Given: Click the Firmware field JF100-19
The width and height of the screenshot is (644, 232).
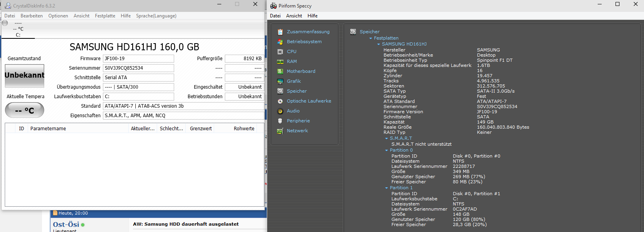Looking at the screenshot, I should tap(139, 59).
